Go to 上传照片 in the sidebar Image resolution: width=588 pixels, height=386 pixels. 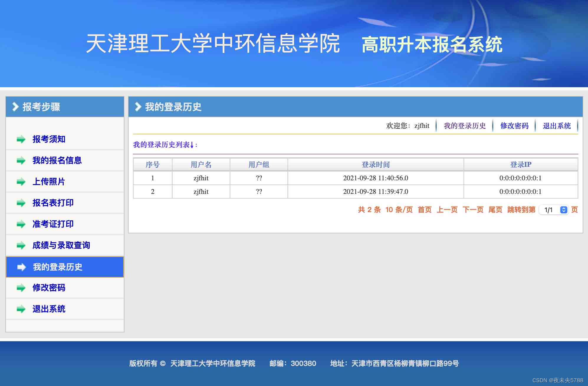tap(49, 182)
